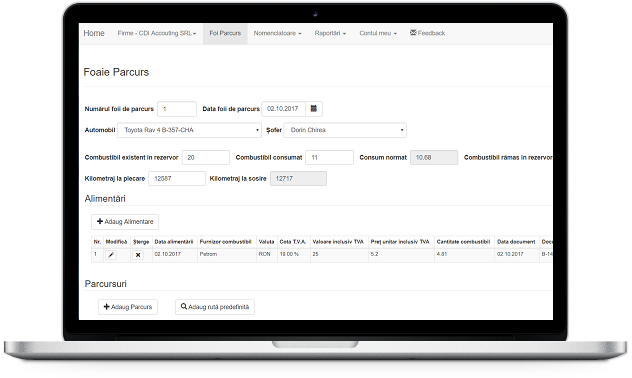Image resolution: width=632 pixels, height=378 pixels.
Task: Click Data foii de parcurs field
Action: pos(284,109)
